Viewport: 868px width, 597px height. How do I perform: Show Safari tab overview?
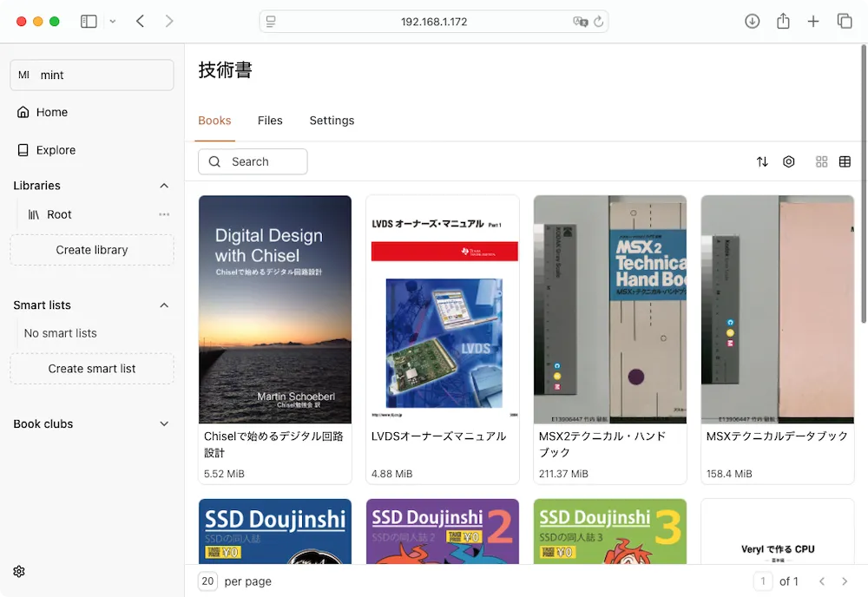pos(845,22)
